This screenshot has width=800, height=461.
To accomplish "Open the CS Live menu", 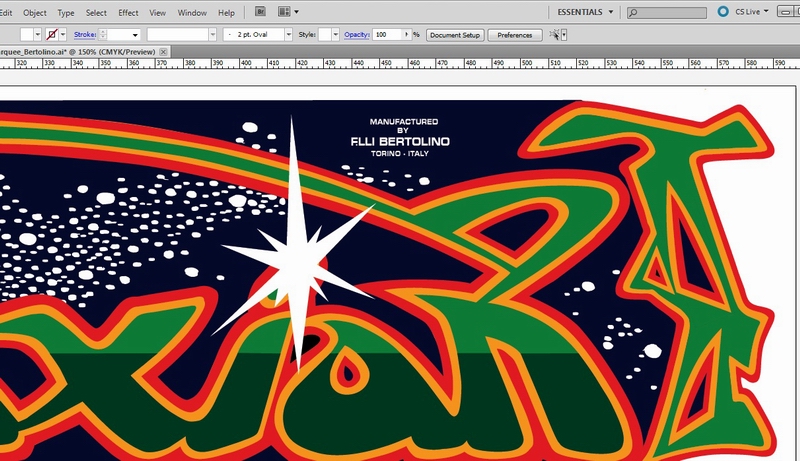I will tap(752, 11).
